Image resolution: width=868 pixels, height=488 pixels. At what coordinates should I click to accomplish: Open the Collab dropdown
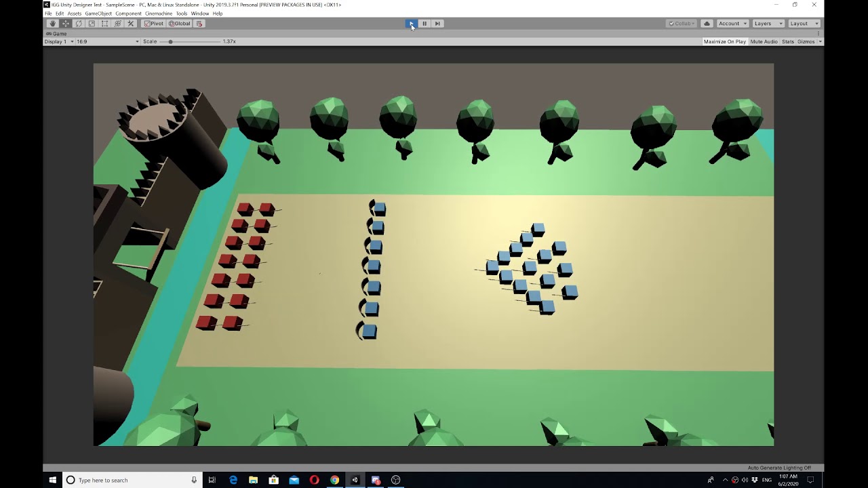tap(682, 23)
